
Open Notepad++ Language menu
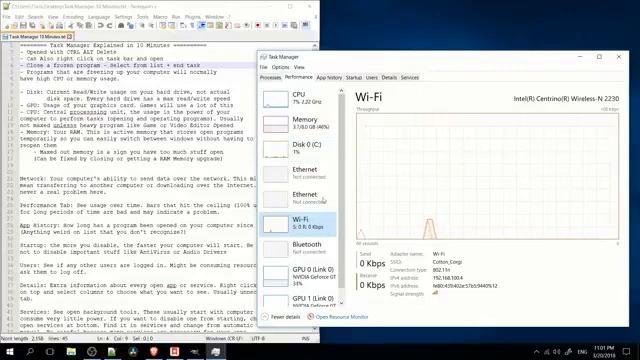pos(99,17)
